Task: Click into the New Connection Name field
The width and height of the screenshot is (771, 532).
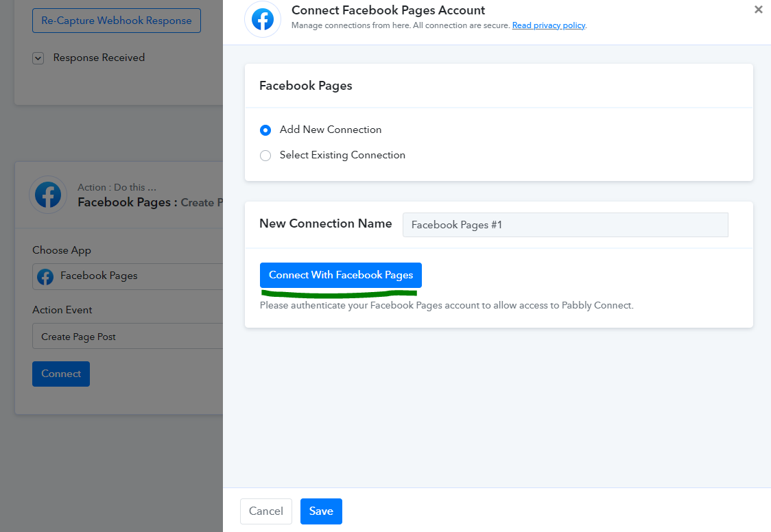Action: click(565, 225)
